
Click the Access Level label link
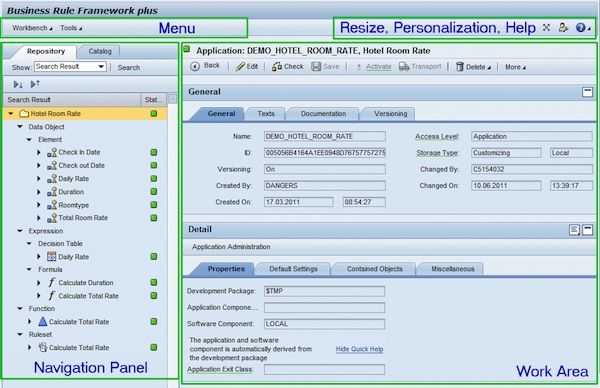pos(437,137)
